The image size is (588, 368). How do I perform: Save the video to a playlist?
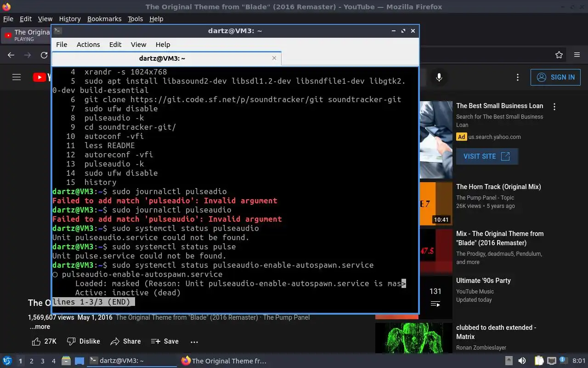tap(165, 341)
